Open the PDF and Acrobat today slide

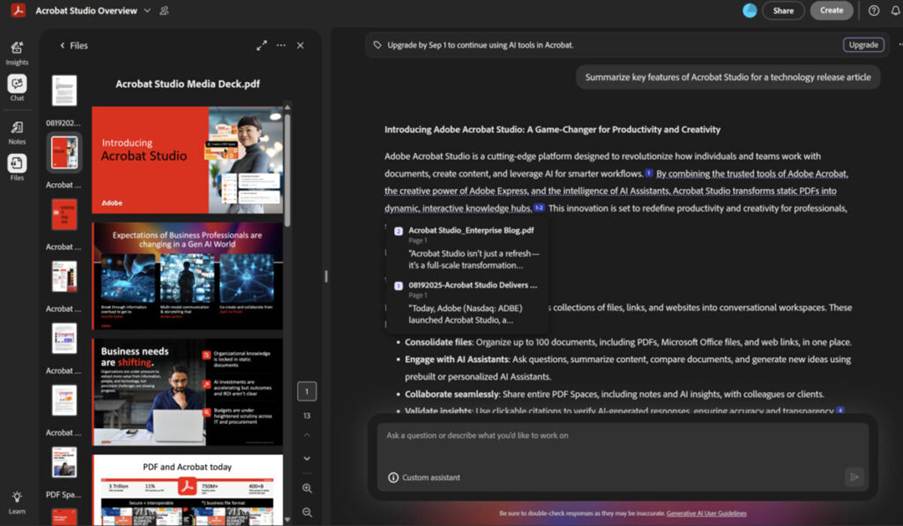187,490
